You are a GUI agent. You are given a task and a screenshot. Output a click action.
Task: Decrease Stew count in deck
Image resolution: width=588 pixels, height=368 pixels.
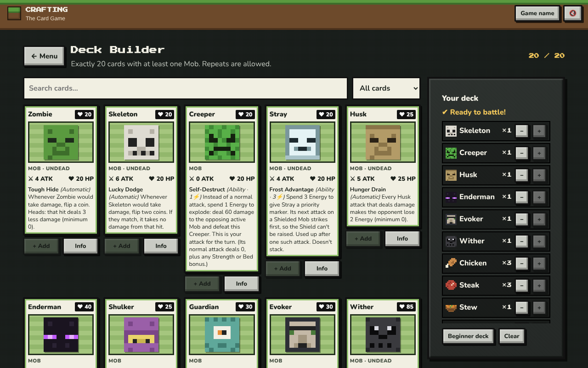tap(522, 308)
